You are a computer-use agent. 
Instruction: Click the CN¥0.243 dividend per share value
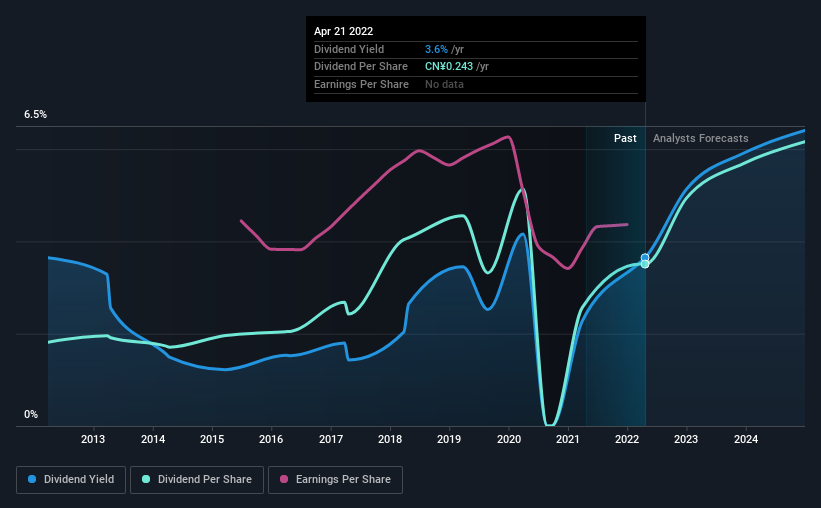click(449, 67)
